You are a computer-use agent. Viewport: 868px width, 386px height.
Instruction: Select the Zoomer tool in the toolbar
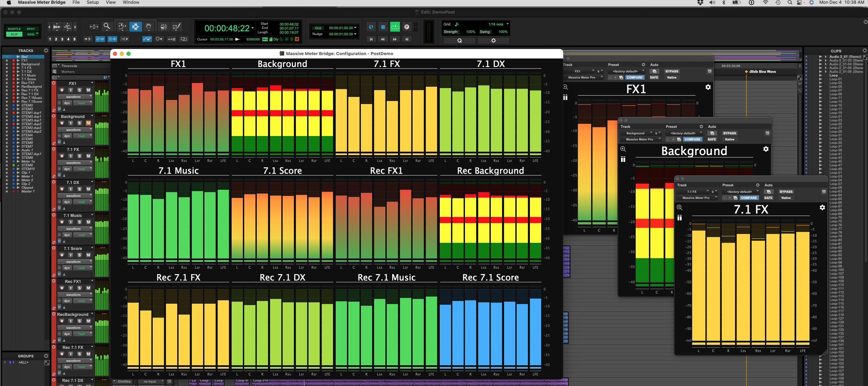click(x=107, y=26)
